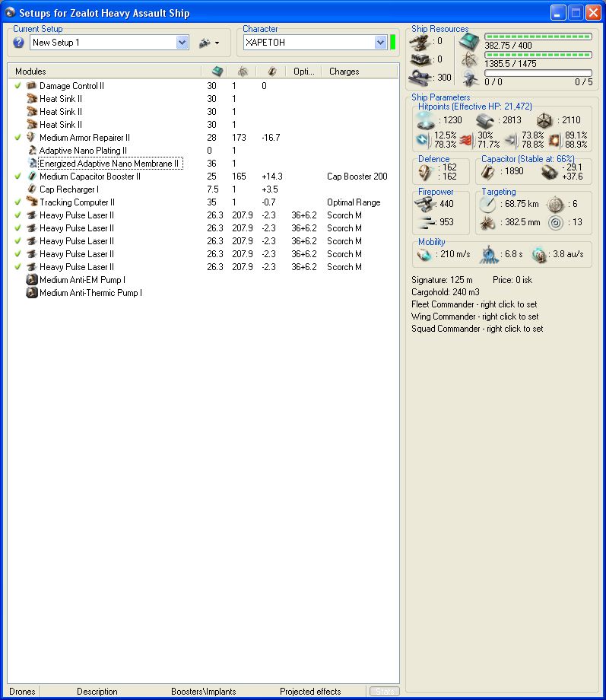The image size is (606, 700).
Task: Click the max locked targets icon
Action: click(556, 204)
